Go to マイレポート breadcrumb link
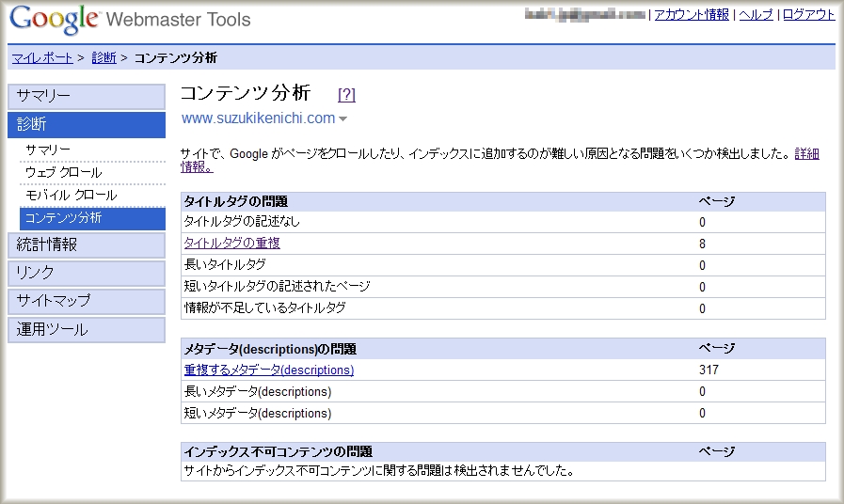This screenshot has width=844, height=504. pos(42,57)
